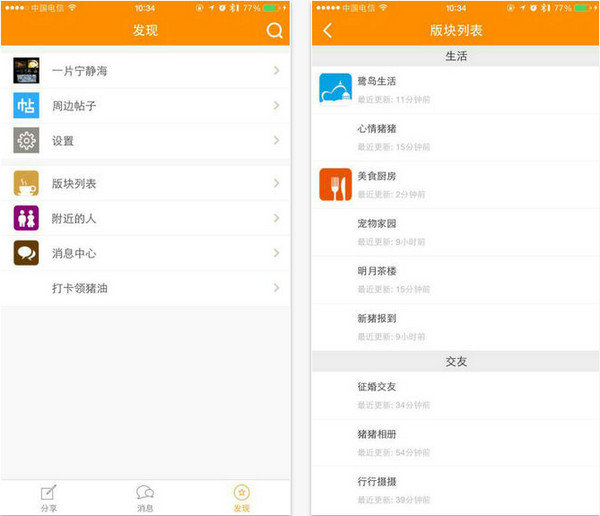Tap the battery indicator in left phone status bar

click(x=271, y=8)
